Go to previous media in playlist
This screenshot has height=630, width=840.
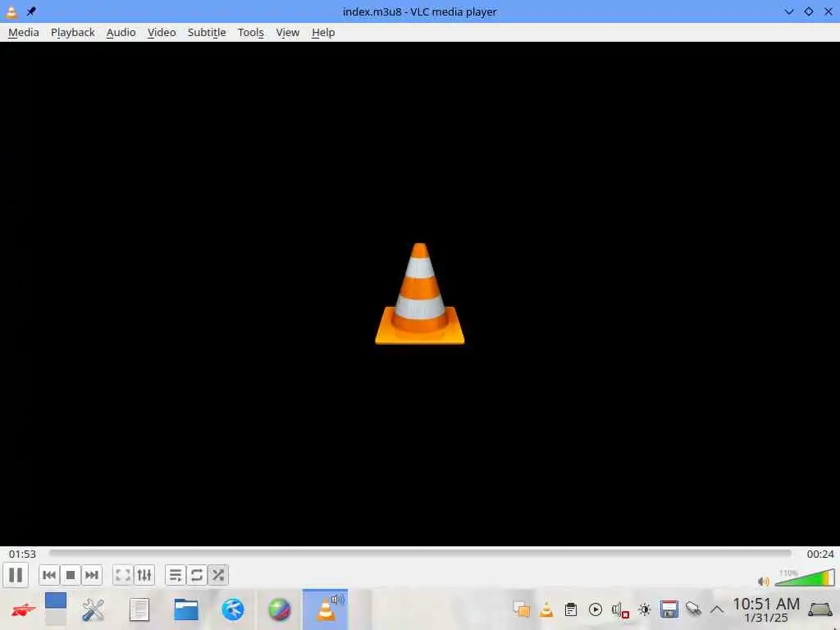(48, 575)
